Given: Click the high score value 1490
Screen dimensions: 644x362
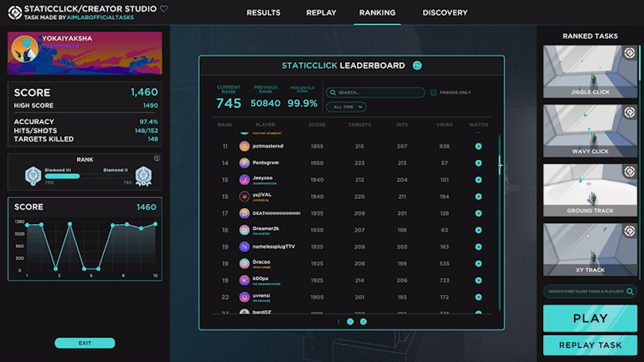Looking at the screenshot, I should coord(150,106).
